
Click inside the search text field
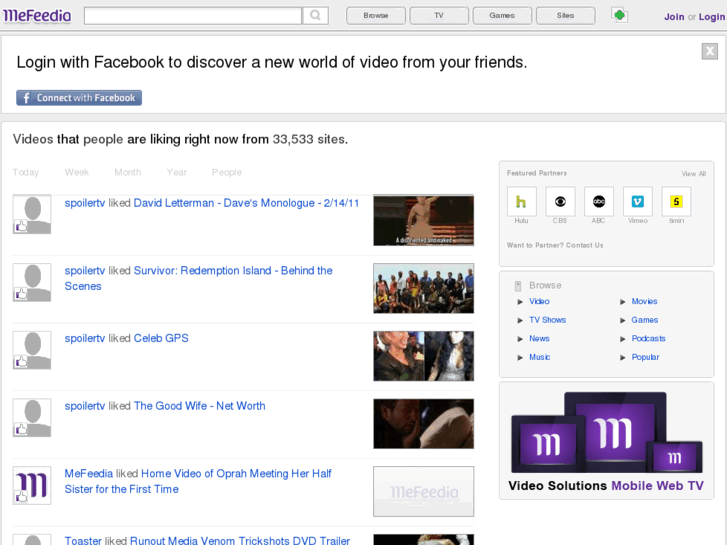coord(192,16)
